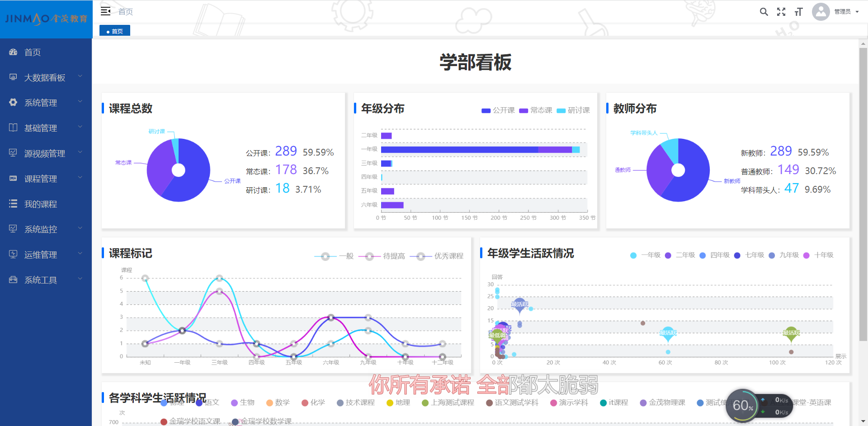Toggle it课程 in subject activity legend

click(x=613, y=402)
